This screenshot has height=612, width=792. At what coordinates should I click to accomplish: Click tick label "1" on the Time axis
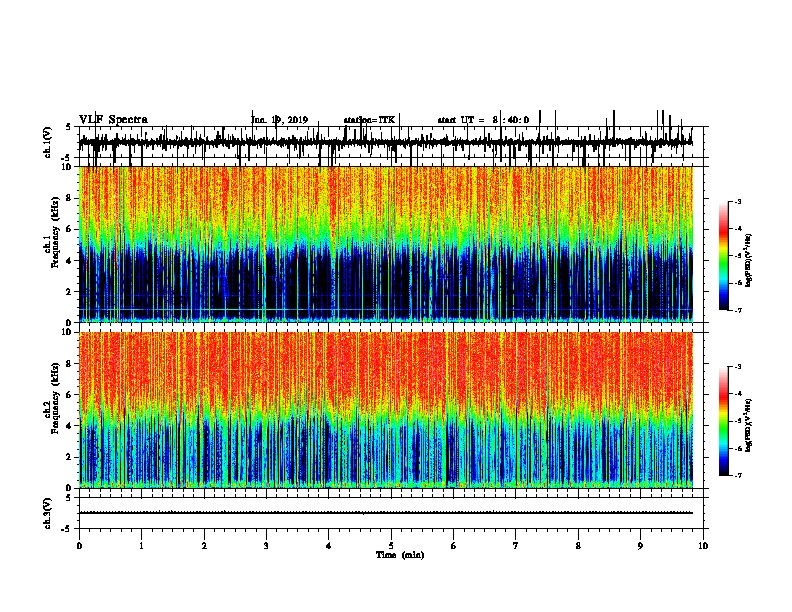(x=141, y=546)
